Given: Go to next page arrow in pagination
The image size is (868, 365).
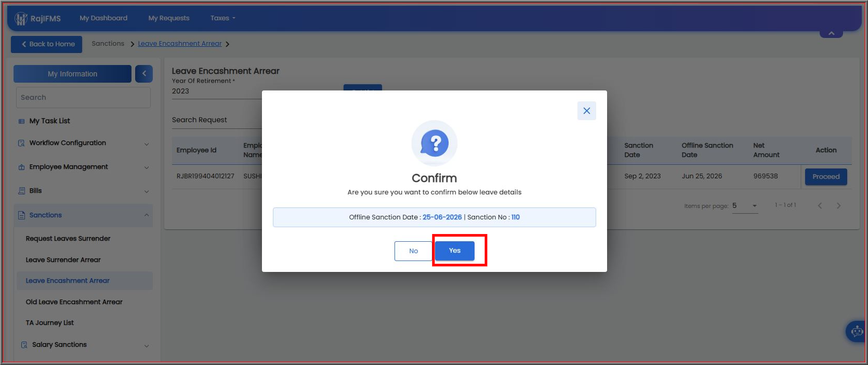Looking at the screenshot, I should click(838, 206).
